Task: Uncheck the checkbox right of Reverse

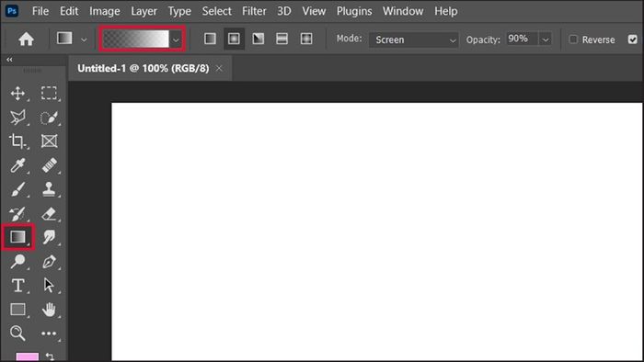Action: click(633, 40)
